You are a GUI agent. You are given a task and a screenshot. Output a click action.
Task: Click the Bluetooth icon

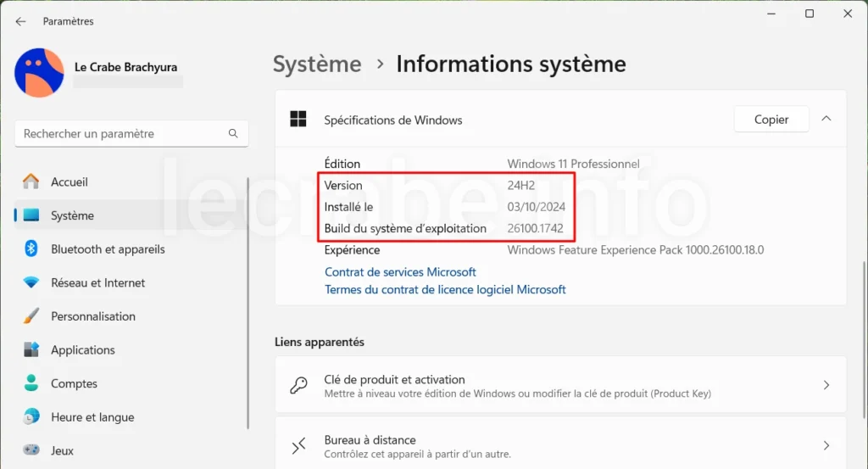(31, 248)
